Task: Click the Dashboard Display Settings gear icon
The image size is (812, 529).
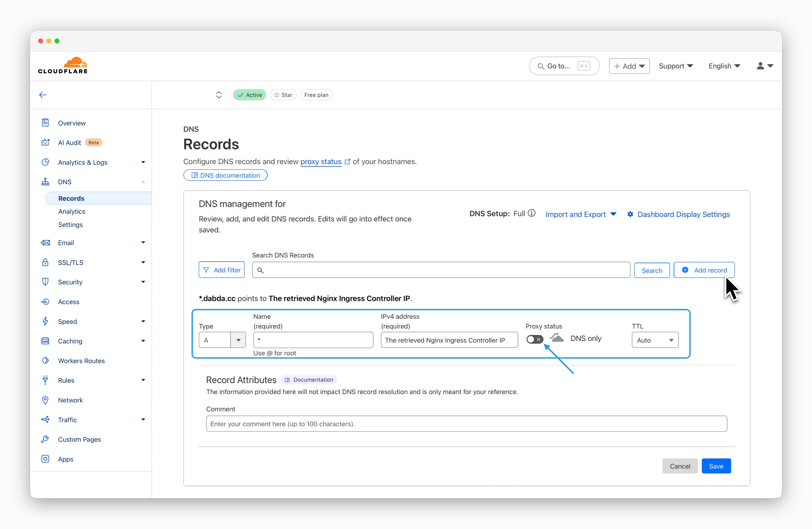Action: coord(630,214)
